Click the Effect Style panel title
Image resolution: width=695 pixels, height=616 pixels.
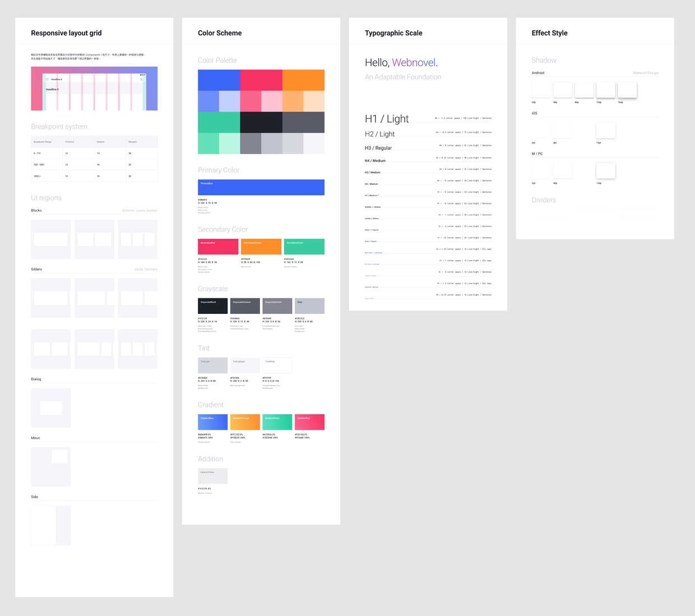(549, 33)
